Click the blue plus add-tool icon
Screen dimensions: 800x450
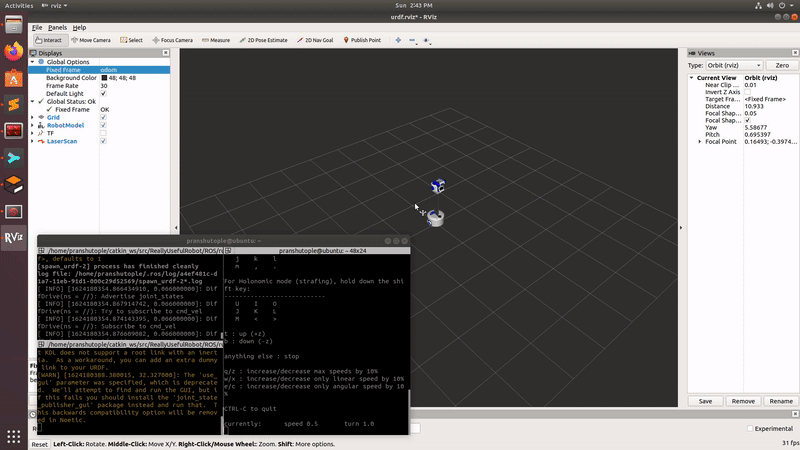point(398,40)
